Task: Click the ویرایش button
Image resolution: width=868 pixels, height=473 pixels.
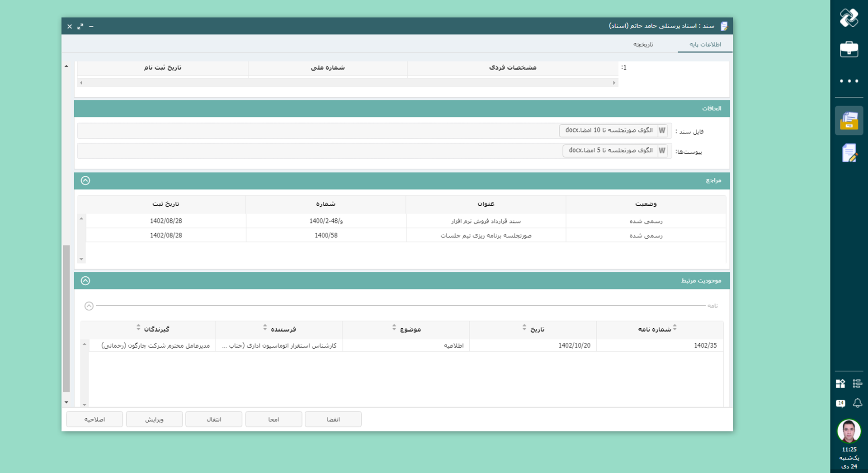Action: point(154,419)
